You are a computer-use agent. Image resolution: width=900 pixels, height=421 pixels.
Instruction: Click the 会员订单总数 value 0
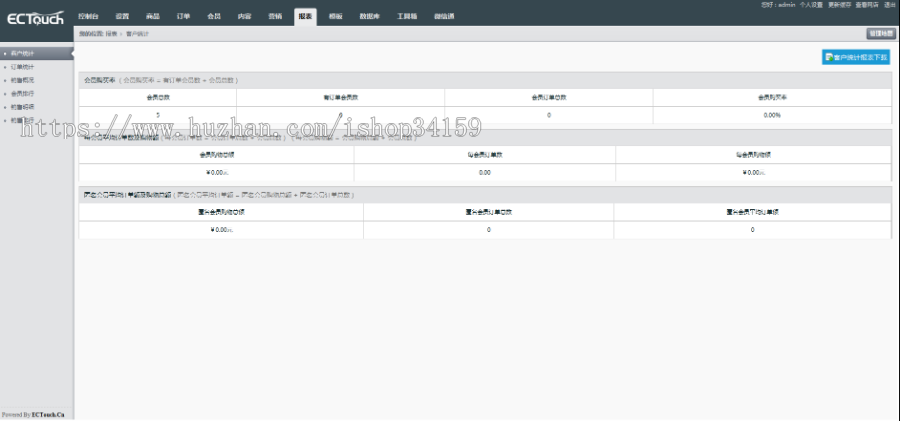pyautogui.click(x=549, y=115)
